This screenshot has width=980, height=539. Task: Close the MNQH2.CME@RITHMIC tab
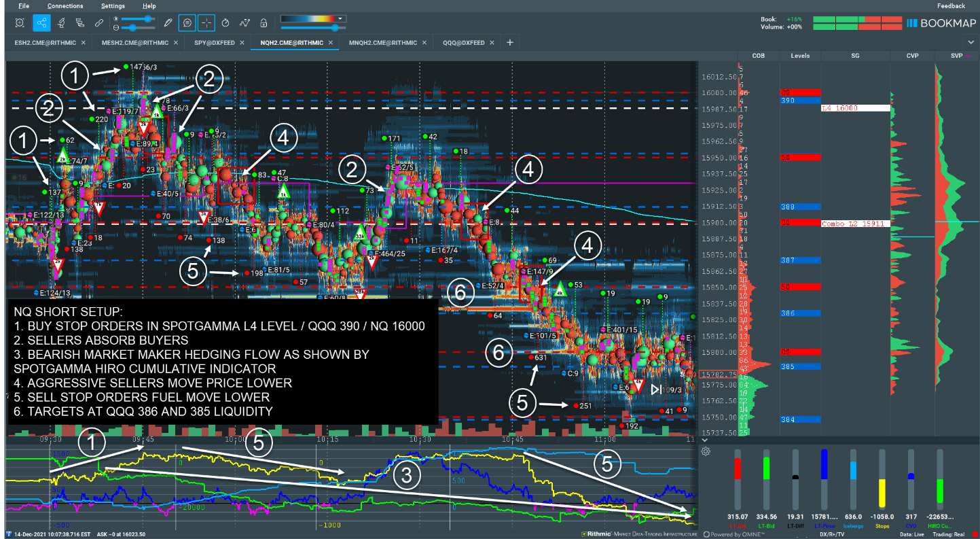pyautogui.click(x=424, y=42)
